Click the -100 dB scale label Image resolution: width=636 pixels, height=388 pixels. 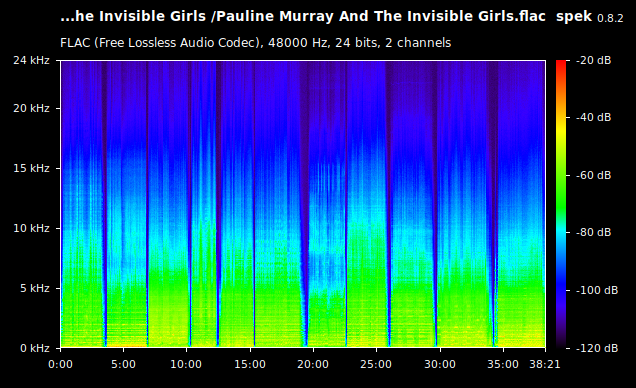[x=597, y=290]
